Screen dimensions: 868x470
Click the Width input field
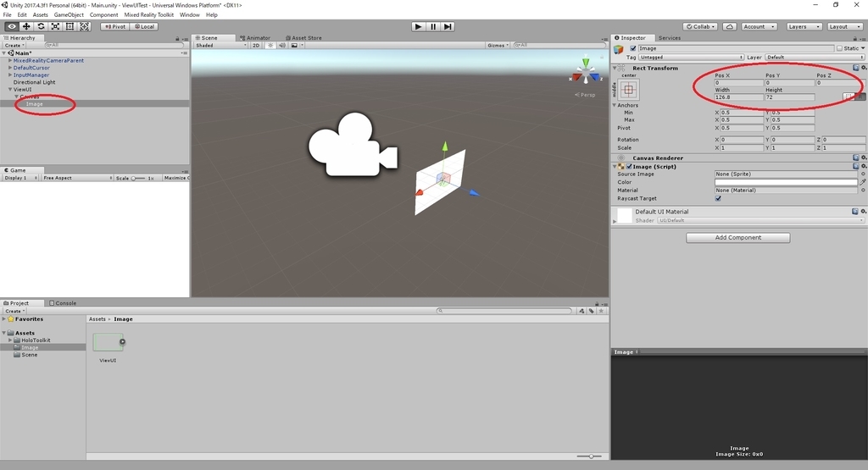click(x=738, y=97)
